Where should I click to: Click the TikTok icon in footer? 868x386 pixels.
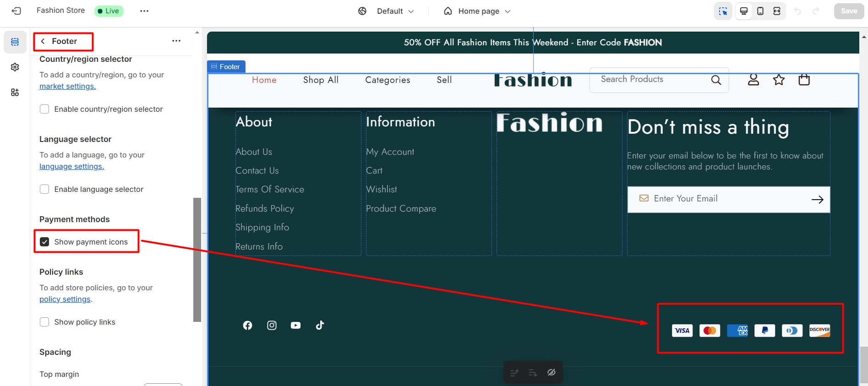pos(320,325)
